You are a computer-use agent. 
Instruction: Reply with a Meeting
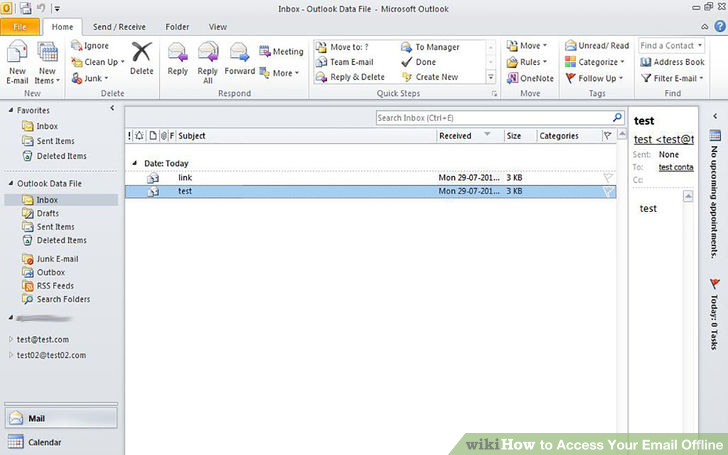281,51
